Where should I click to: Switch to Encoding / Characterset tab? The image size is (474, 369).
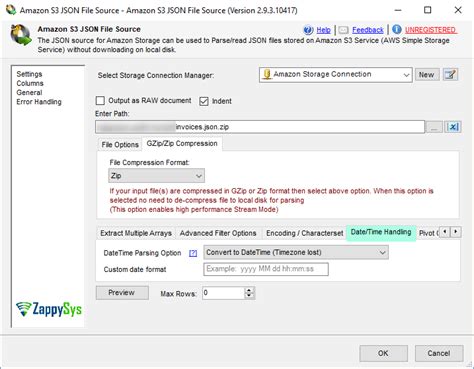point(304,233)
